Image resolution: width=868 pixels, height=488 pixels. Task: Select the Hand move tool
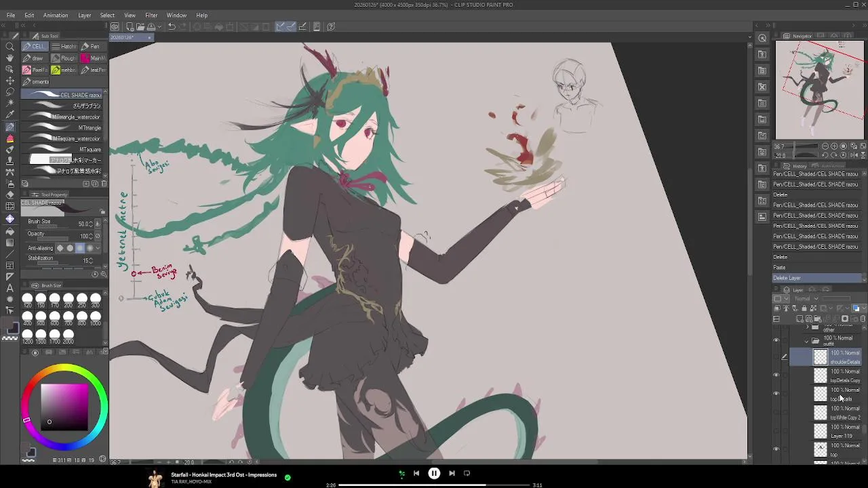pyautogui.click(x=9, y=58)
